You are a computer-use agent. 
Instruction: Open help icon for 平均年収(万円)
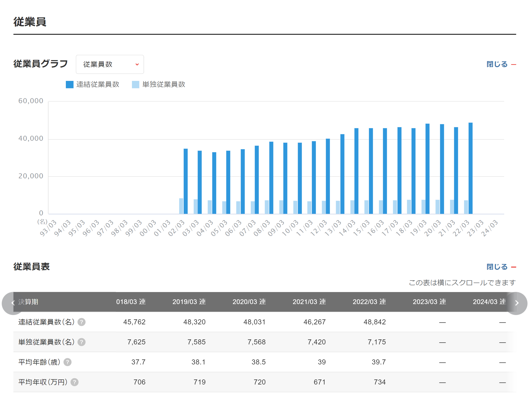pyautogui.click(x=74, y=382)
